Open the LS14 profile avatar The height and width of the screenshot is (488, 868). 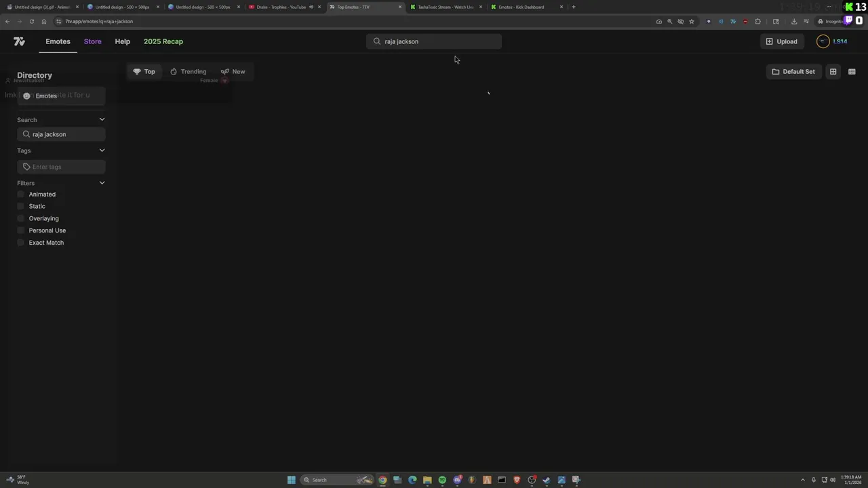click(823, 41)
